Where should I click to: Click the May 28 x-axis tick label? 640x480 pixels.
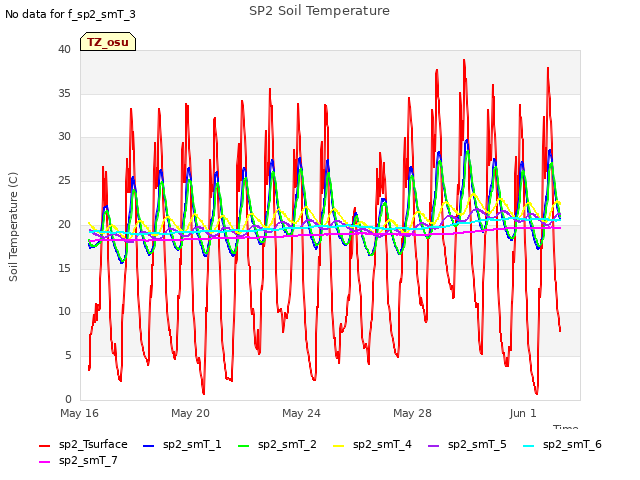[412, 413]
